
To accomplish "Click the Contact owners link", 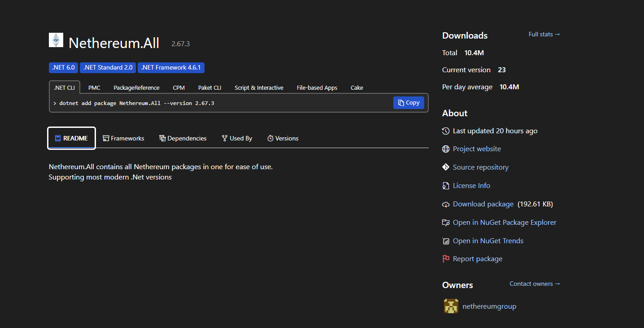I will [x=535, y=284].
